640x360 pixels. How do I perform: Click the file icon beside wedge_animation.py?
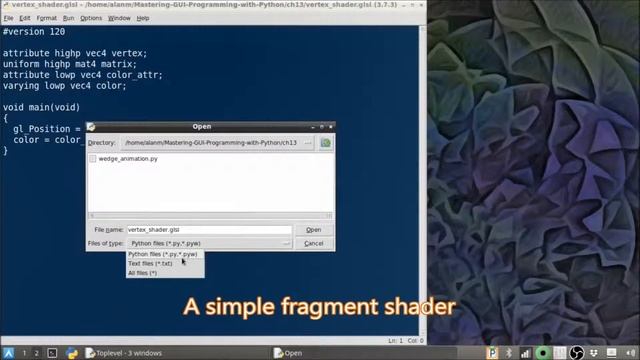click(x=93, y=159)
